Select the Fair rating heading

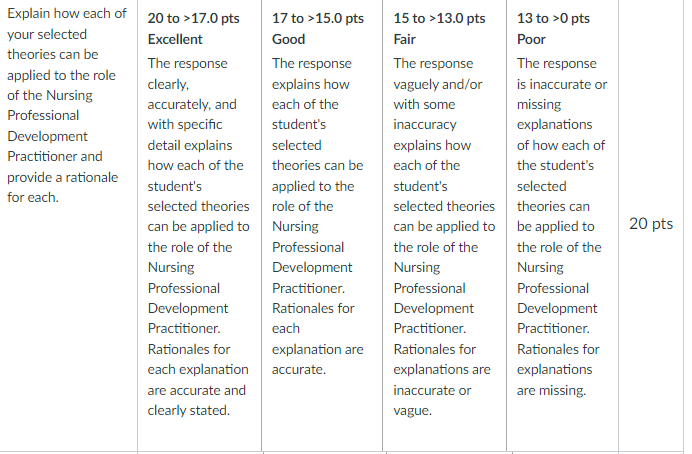(404, 39)
